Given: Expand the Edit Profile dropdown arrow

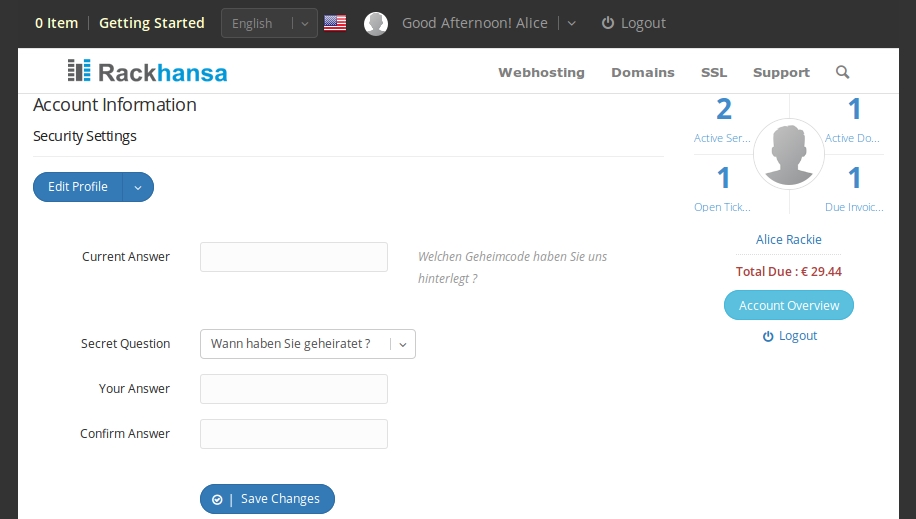Looking at the screenshot, I should tap(138, 187).
